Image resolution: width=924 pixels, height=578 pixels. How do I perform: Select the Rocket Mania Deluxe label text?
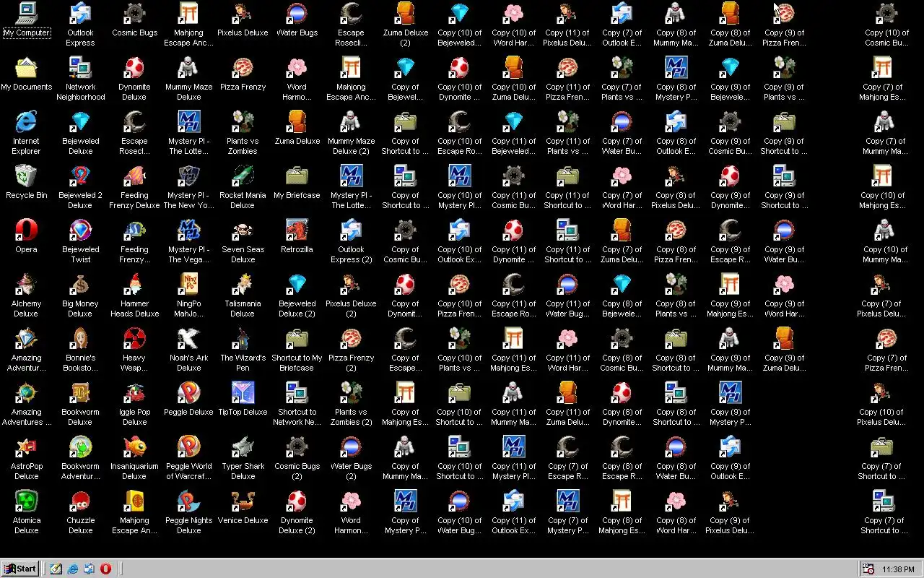pos(243,200)
